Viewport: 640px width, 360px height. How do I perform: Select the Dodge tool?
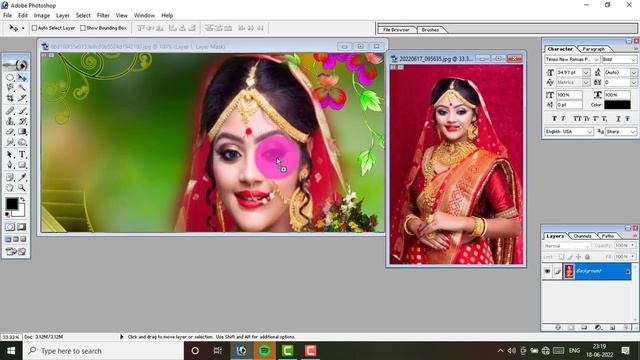tap(22, 142)
